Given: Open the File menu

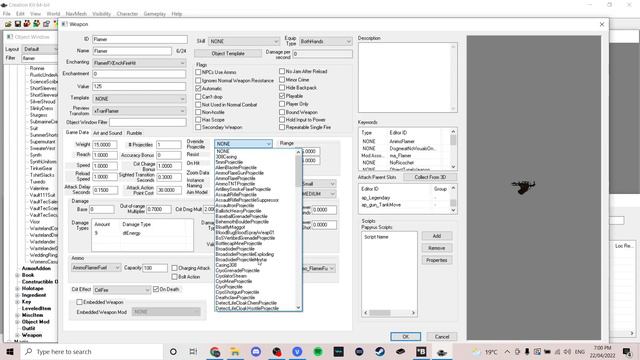Looking at the screenshot, I should click(x=7, y=13).
